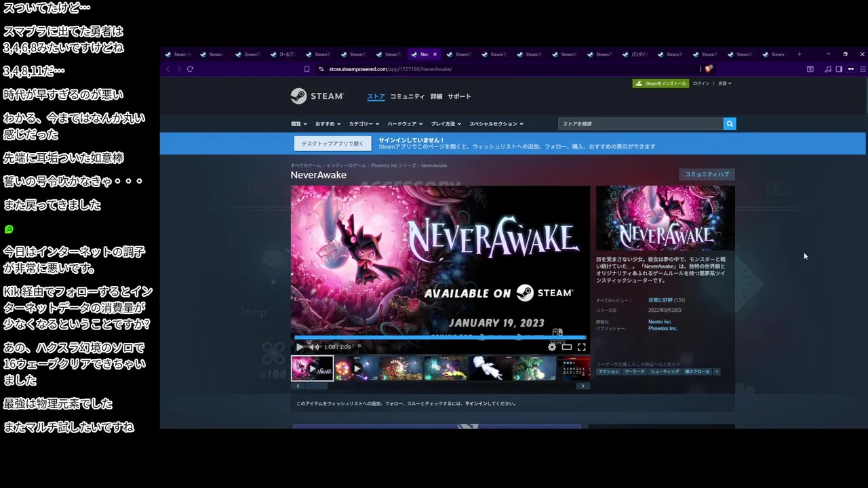Viewport: 868px width, 488px height.
Task: Click デスクトップアプリで開く button
Action: point(332,144)
